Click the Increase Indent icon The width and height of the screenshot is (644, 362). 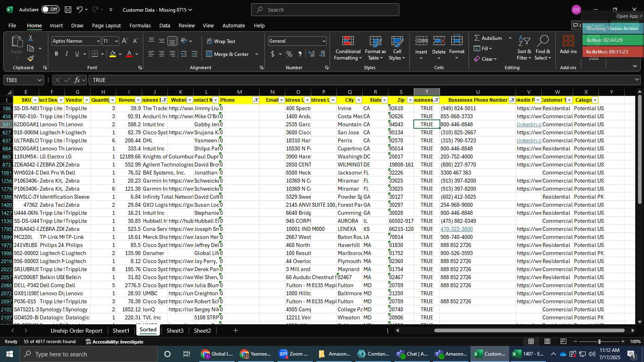(194, 54)
